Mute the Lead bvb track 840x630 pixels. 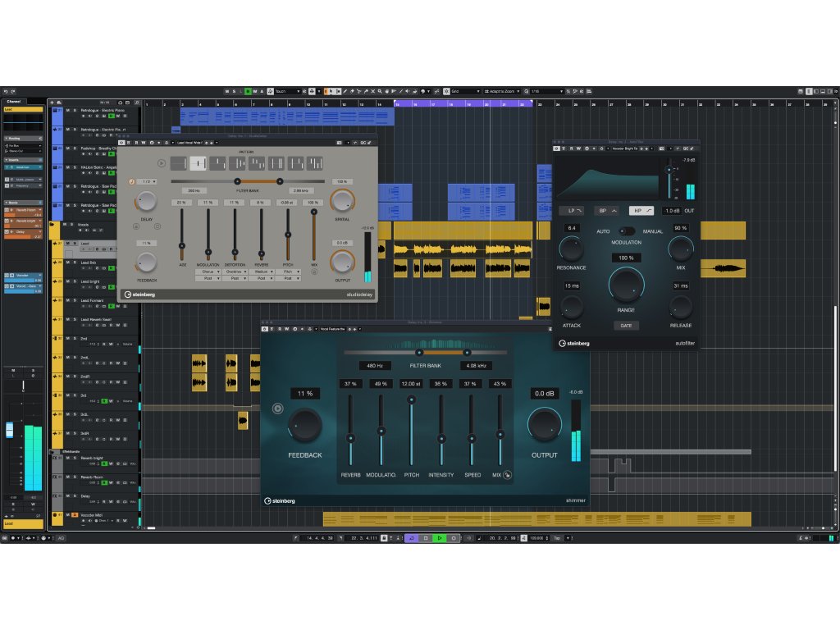67,262
